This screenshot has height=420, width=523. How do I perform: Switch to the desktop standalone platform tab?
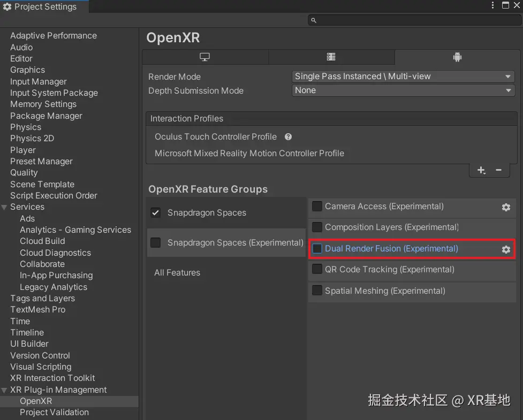[x=205, y=57]
